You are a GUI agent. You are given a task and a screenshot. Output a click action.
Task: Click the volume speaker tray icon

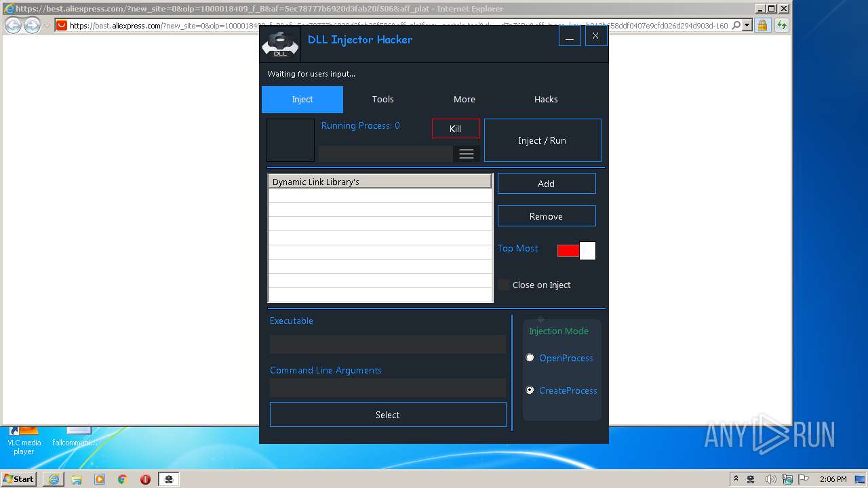point(770,479)
